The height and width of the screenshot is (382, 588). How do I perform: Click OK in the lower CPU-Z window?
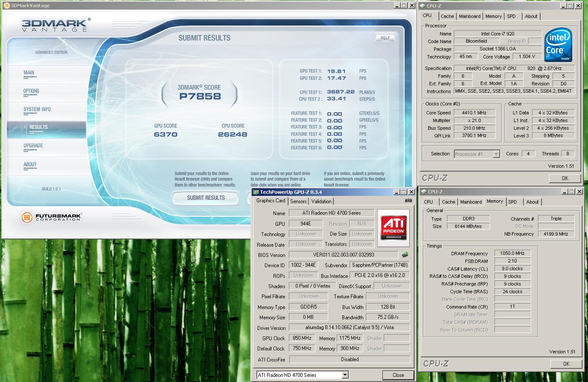click(x=566, y=364)
